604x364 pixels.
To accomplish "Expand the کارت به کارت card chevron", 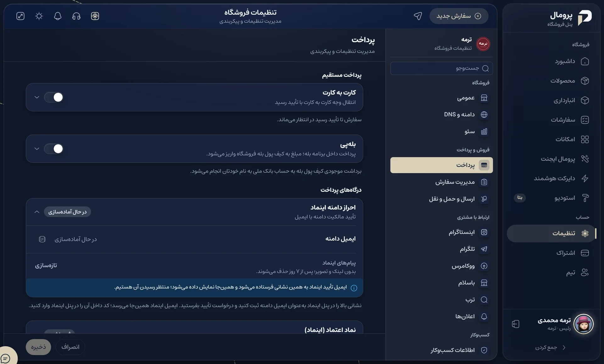I will point(37,97).
